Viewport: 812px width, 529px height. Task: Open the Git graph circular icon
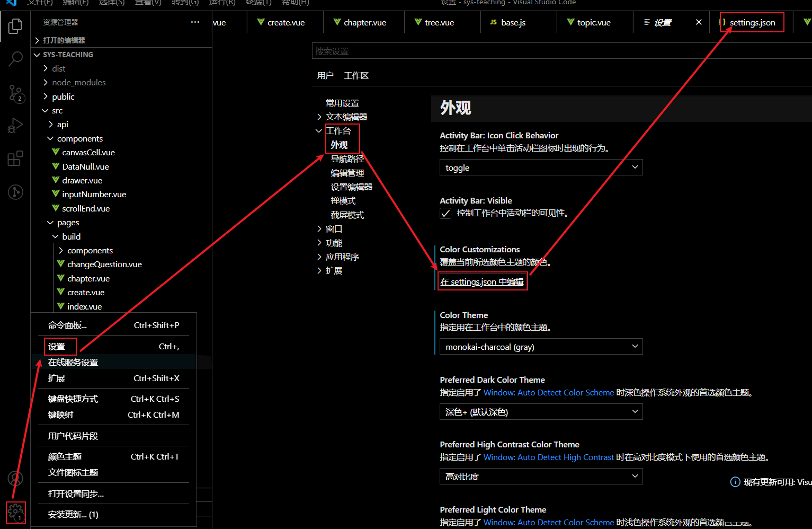point(15,192)
